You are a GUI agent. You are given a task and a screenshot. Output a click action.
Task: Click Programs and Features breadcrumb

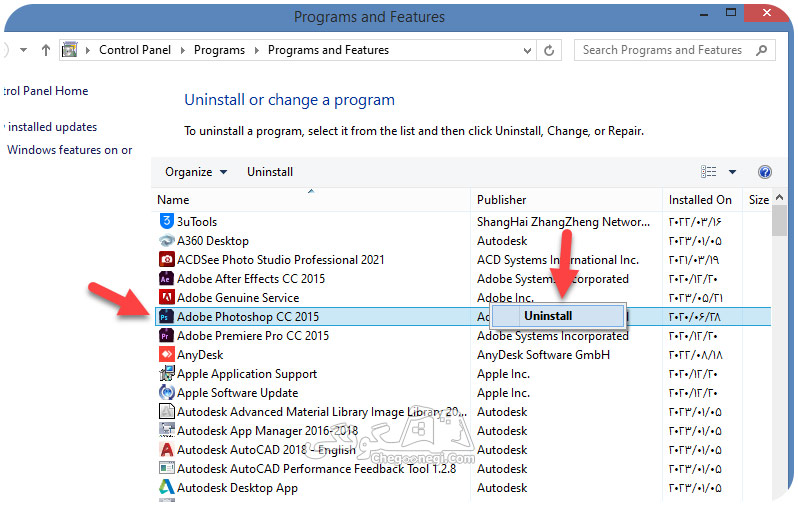328,50
